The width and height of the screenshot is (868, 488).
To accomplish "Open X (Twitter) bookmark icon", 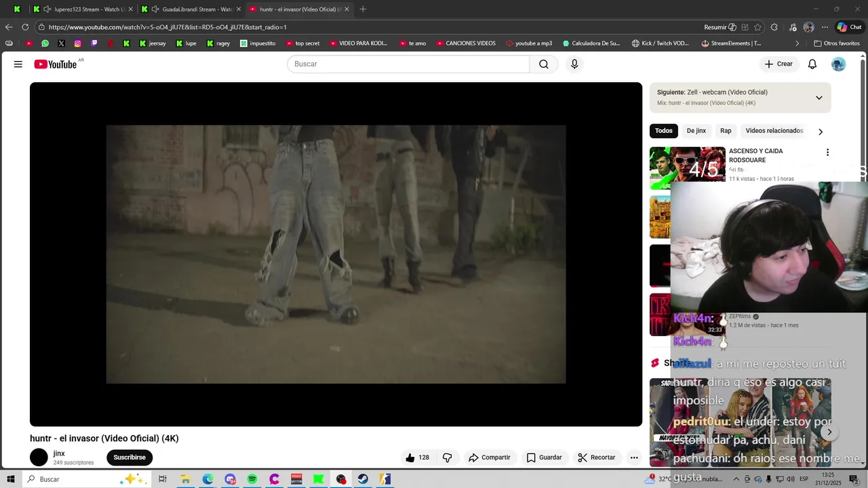I will pyautogui.click(x=62, y=43).
